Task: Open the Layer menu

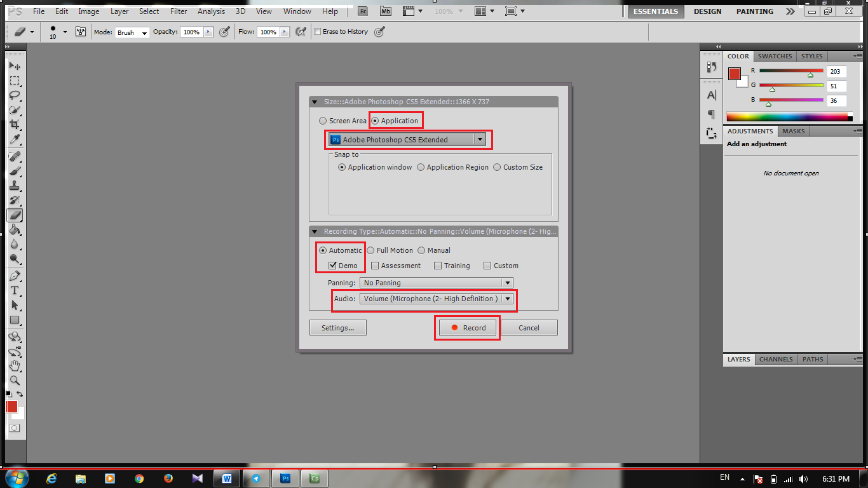Action: pos(119,11)
